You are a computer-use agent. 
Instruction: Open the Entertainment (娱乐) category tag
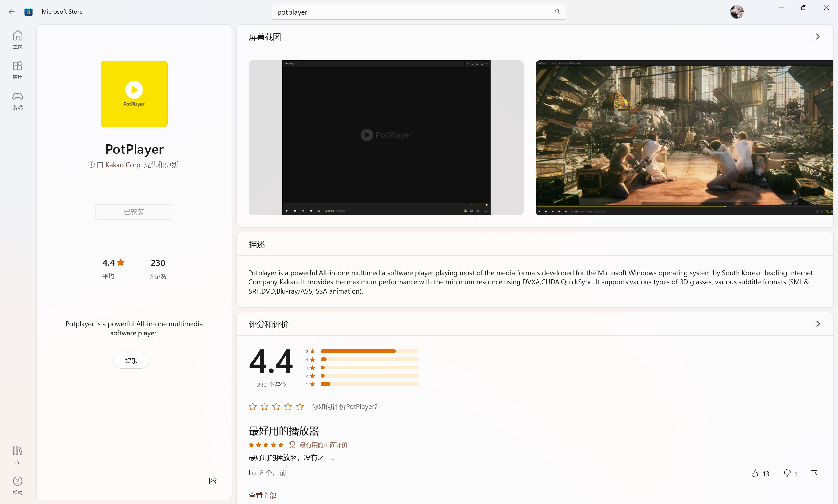point(131,361)
